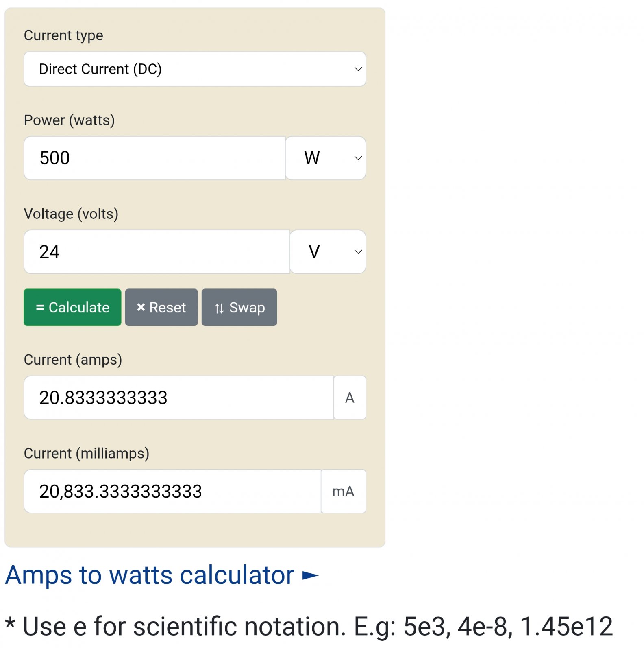Click the Current (amps) label
This screenshot has width=644, height=651.
pos(73,360)
